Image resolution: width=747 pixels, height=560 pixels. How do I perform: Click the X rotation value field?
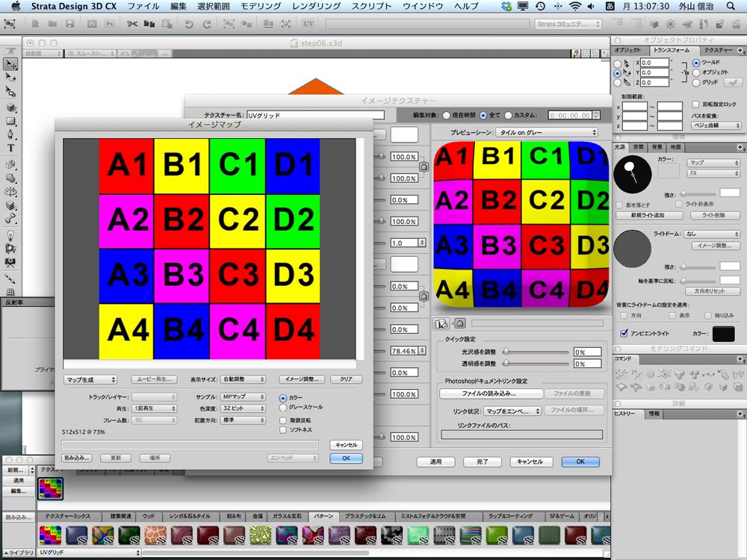point(654,63)
